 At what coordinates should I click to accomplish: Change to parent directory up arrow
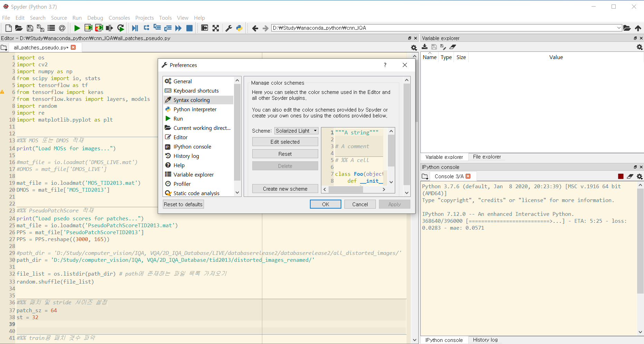pyautogui.click(x=638, y=28)
